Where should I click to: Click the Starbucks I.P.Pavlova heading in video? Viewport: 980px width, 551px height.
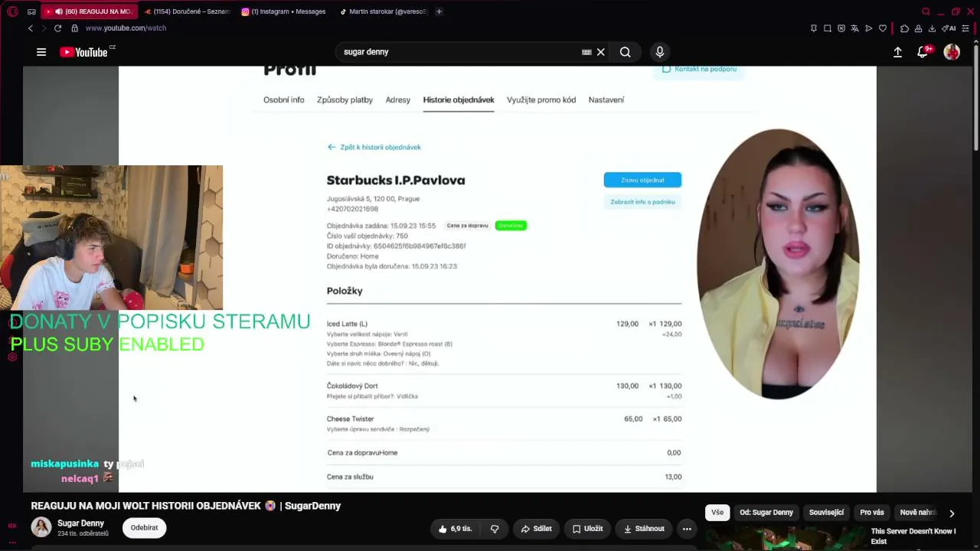(396, 181)
